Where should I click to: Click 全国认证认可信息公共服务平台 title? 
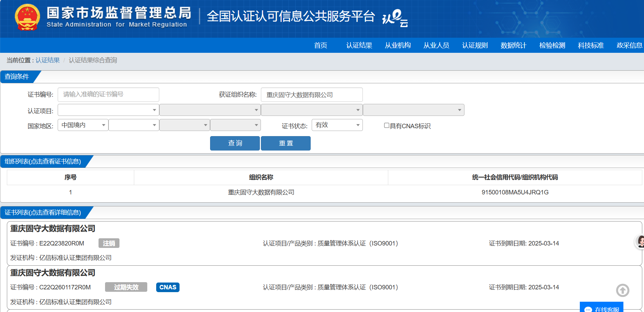(x=290, y=16)
